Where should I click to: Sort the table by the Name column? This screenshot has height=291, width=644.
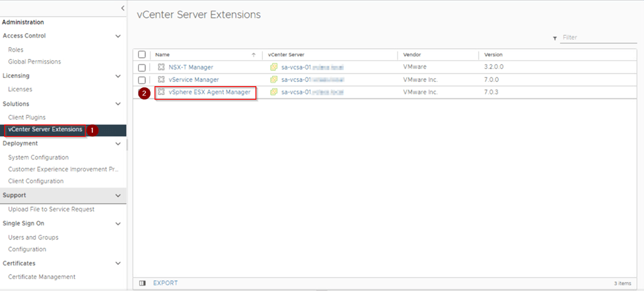(x=162, y=55)
